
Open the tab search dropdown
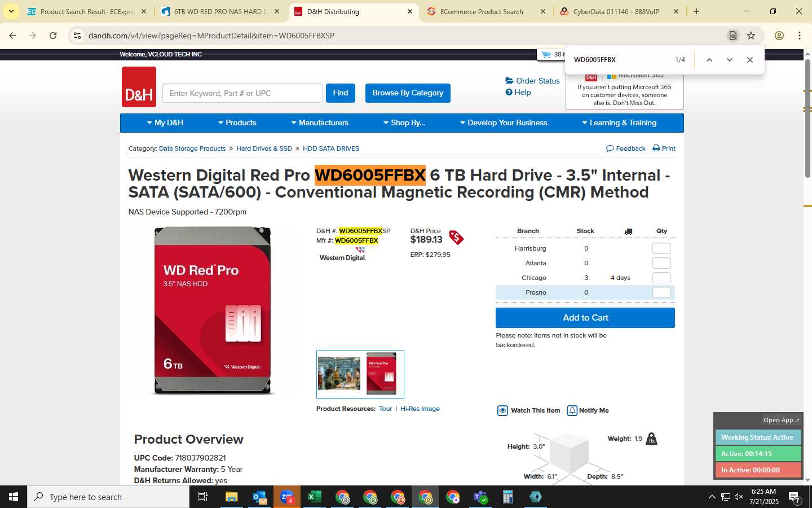tap(11, 11)
